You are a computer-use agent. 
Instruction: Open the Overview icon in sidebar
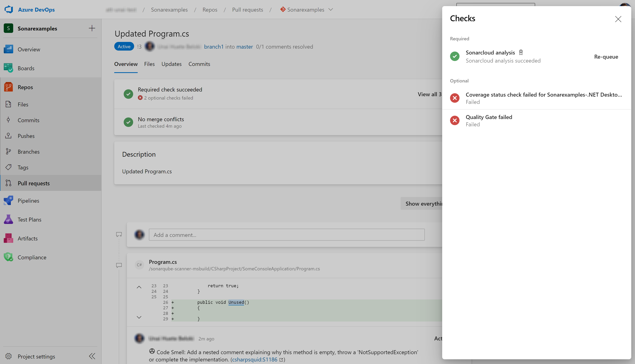tap(8, 49)
